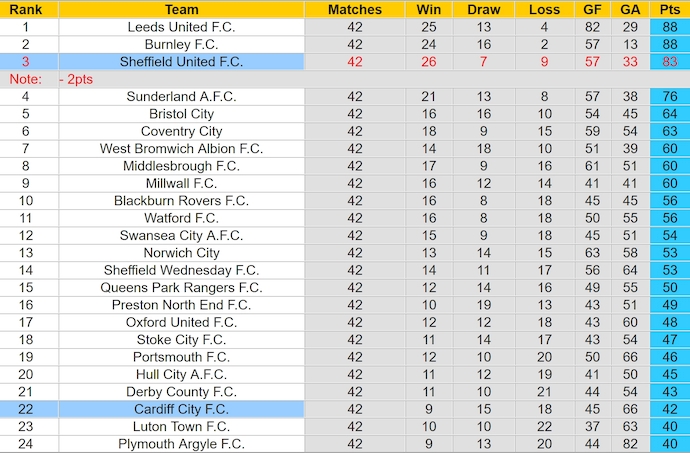Select Sheffield United's struck-through 83 points cell
Viewport: 690px width, 453px height.
click(x=669, y=62)
